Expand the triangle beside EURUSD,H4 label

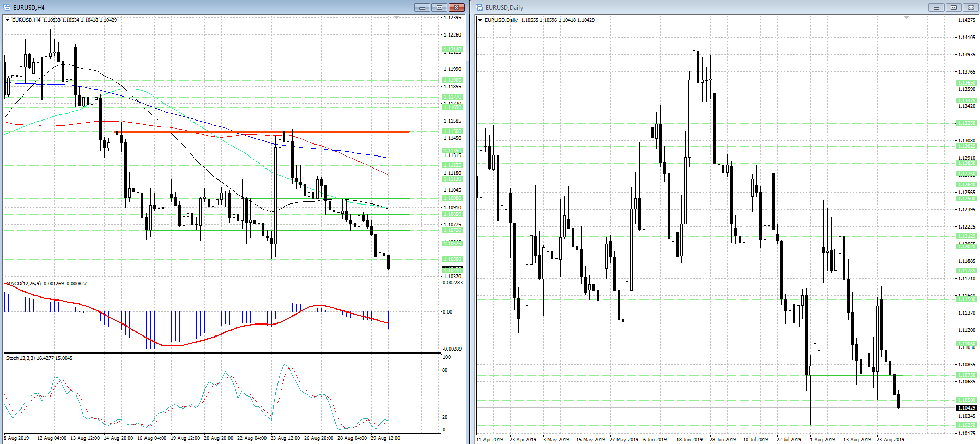pos(8,20)
